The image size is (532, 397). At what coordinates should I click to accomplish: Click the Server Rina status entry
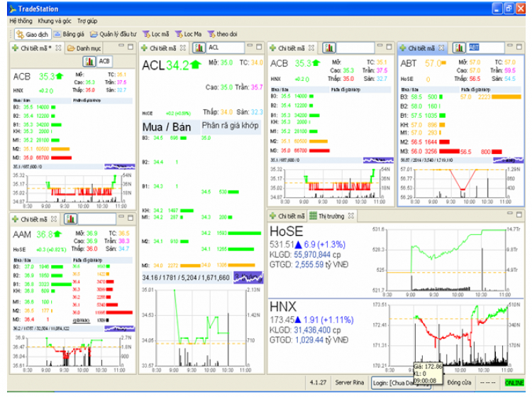[x=350, y=382]
